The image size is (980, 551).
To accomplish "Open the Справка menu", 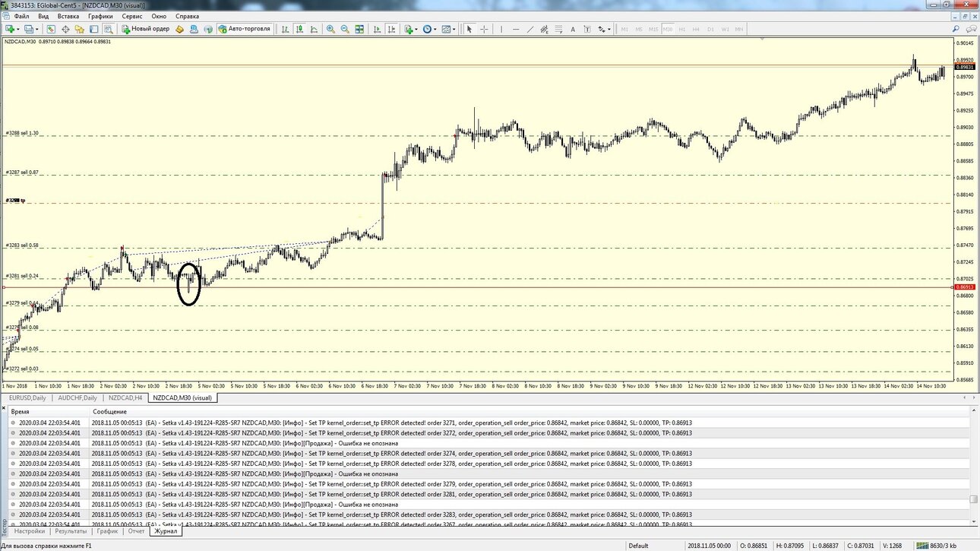I will click(187, 16).
